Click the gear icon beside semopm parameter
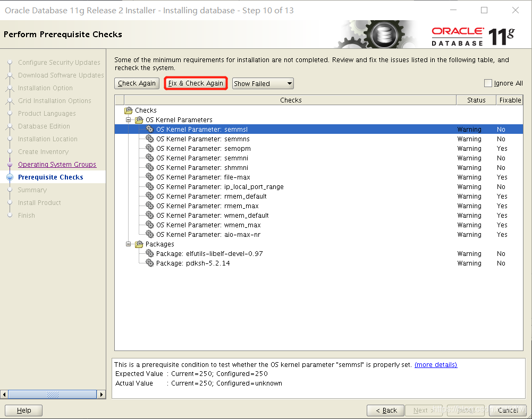Screen dimensions: 532x419 point(150,148)
